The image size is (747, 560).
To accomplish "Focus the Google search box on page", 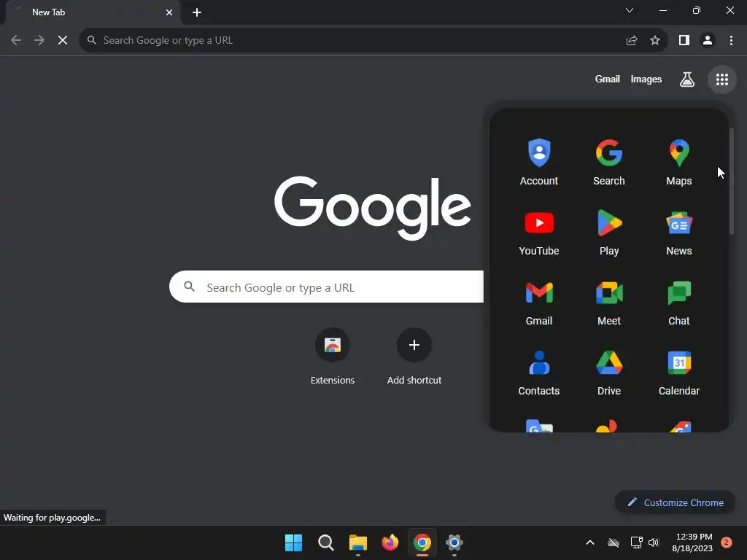I will pyautogui.click(x=327, y=287).
